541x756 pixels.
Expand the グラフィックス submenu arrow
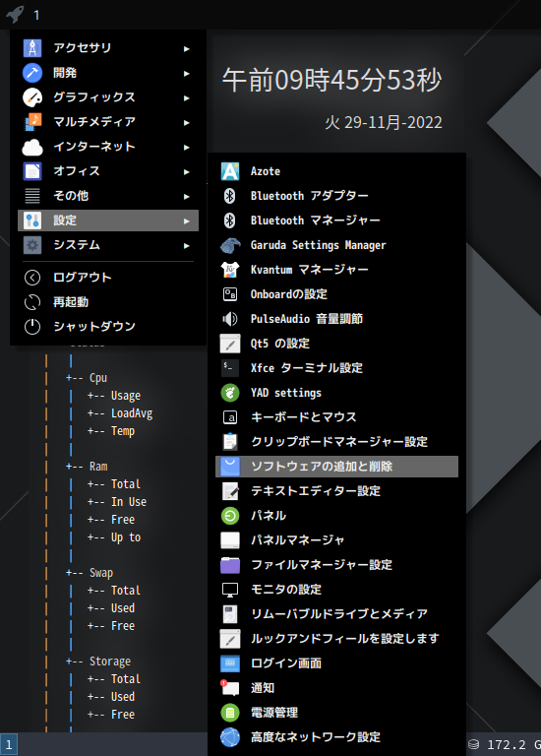coord(187,97)
